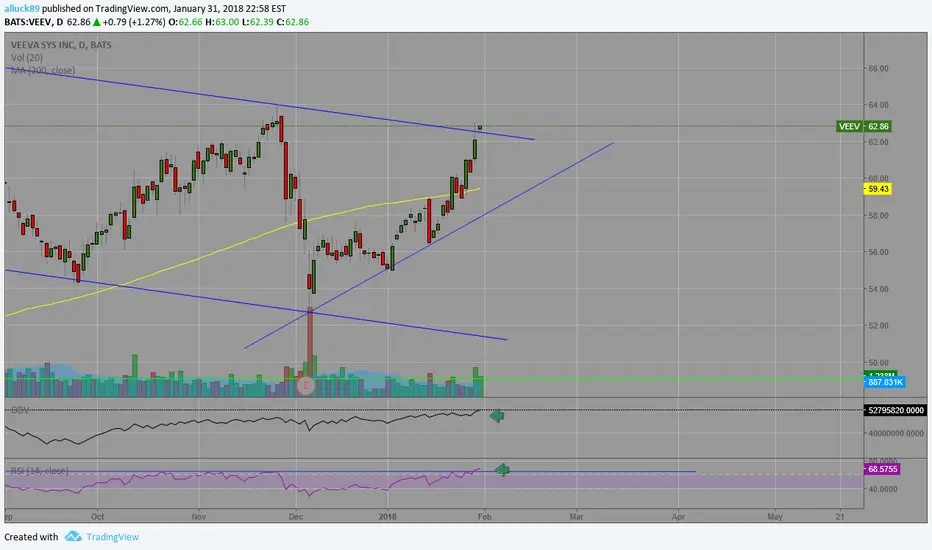Click the H:63.00 high value

222,22
